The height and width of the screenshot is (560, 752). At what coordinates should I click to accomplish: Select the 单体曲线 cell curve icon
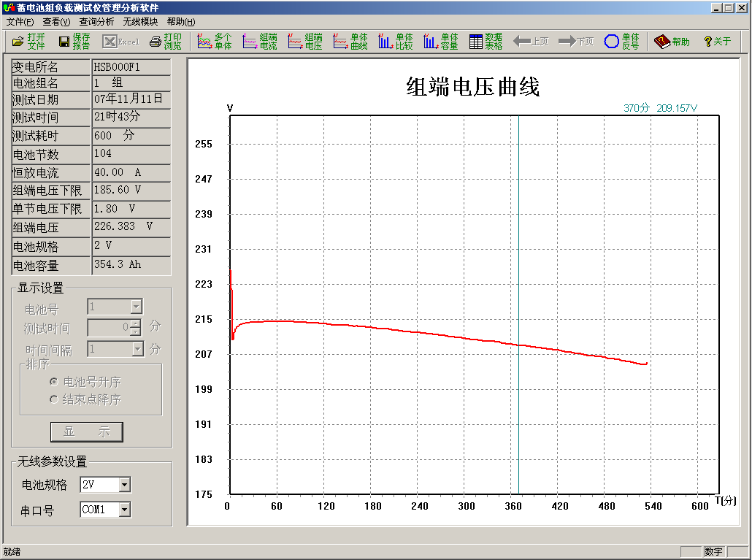[x=350, y=42]
